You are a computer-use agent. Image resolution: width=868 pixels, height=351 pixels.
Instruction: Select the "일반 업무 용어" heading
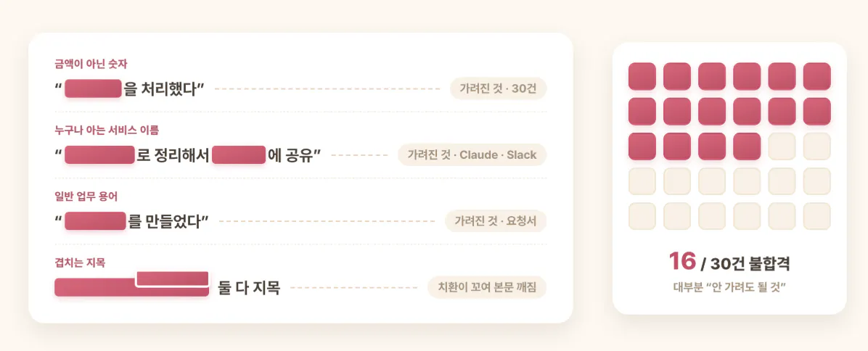pos(86,197)
